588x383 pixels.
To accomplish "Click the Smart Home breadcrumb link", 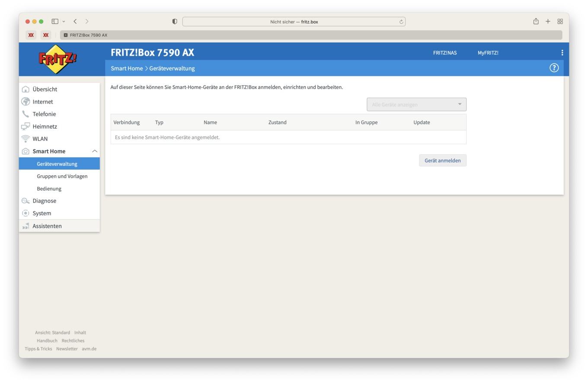I will 127,68.
